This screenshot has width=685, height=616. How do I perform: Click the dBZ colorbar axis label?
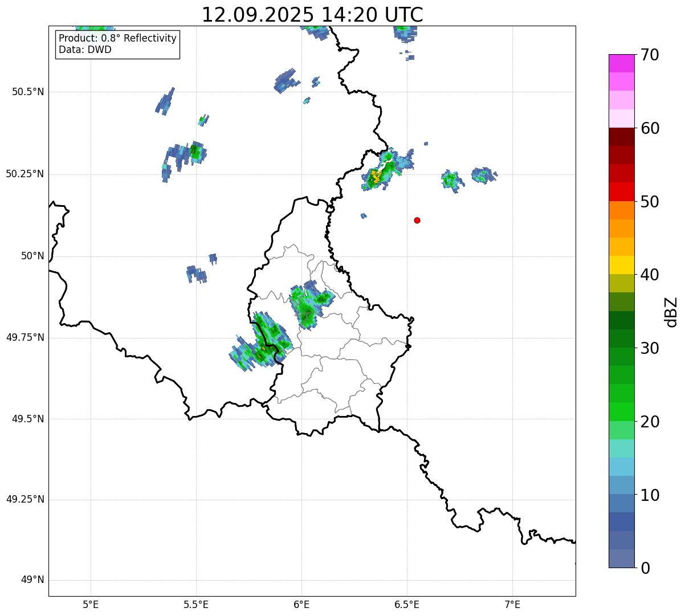click(x=671, y=311)
